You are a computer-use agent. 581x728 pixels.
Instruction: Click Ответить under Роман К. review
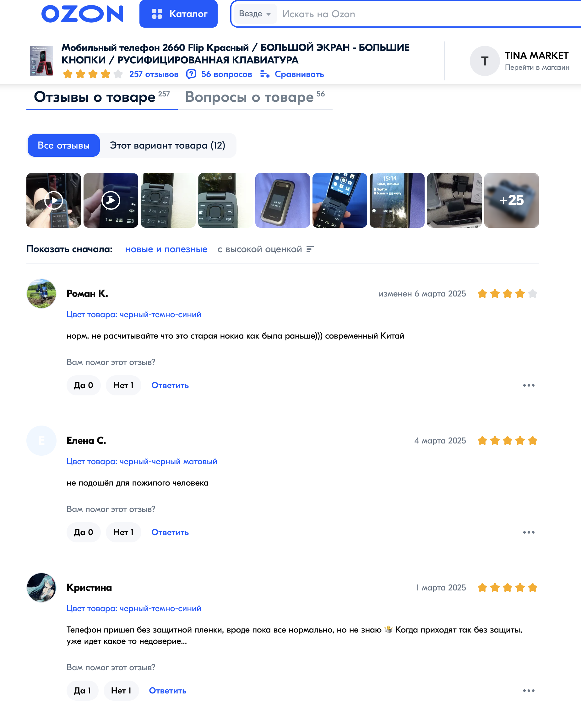click(x=170, y=385)
